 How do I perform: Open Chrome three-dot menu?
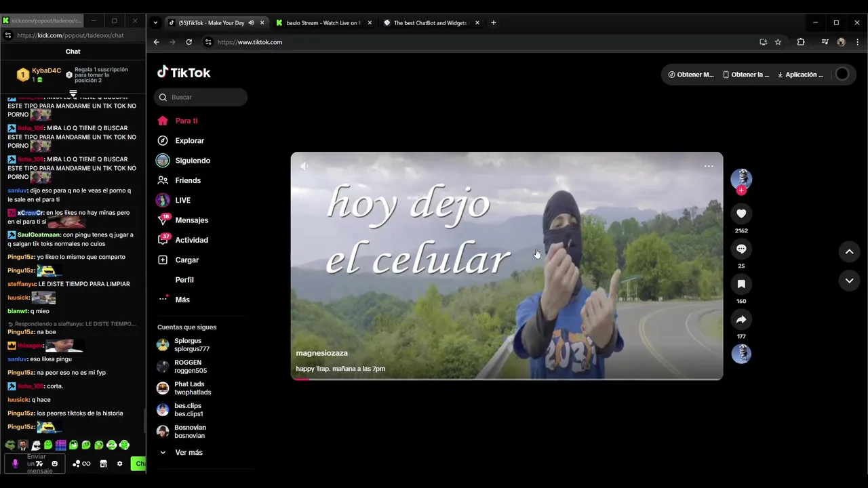(x=858, y=42)
